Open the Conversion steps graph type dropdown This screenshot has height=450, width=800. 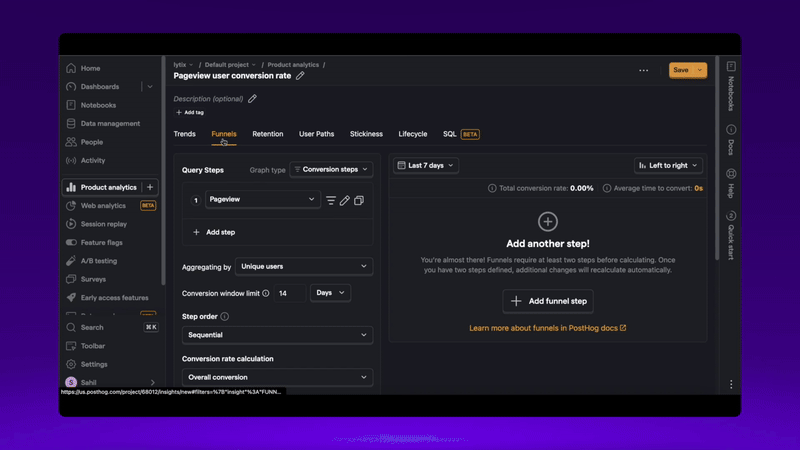pos(331,170)
